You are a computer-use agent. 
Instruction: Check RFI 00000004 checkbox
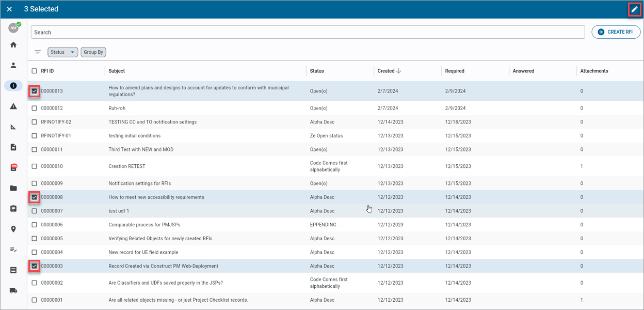pyautogui.click(x=35, y=252)
